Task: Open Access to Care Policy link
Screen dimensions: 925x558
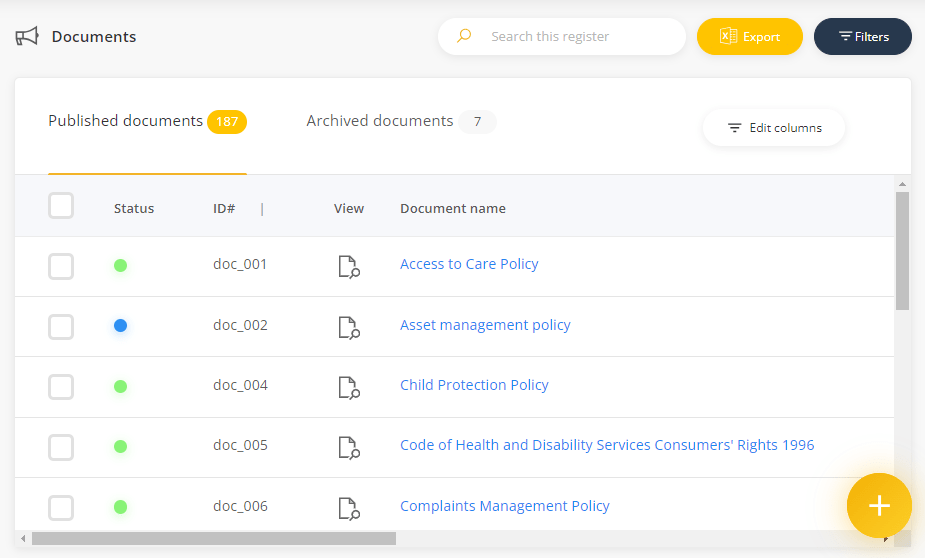Action: 469,264
